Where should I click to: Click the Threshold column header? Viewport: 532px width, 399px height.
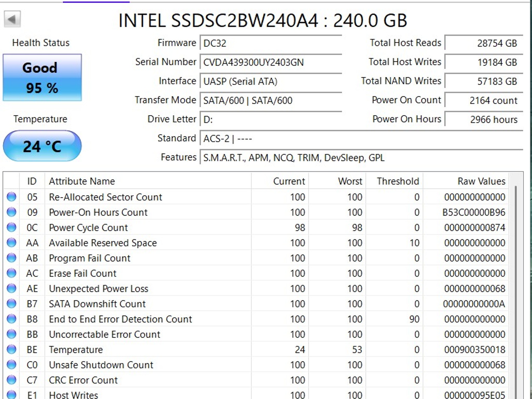coord(394,181)
